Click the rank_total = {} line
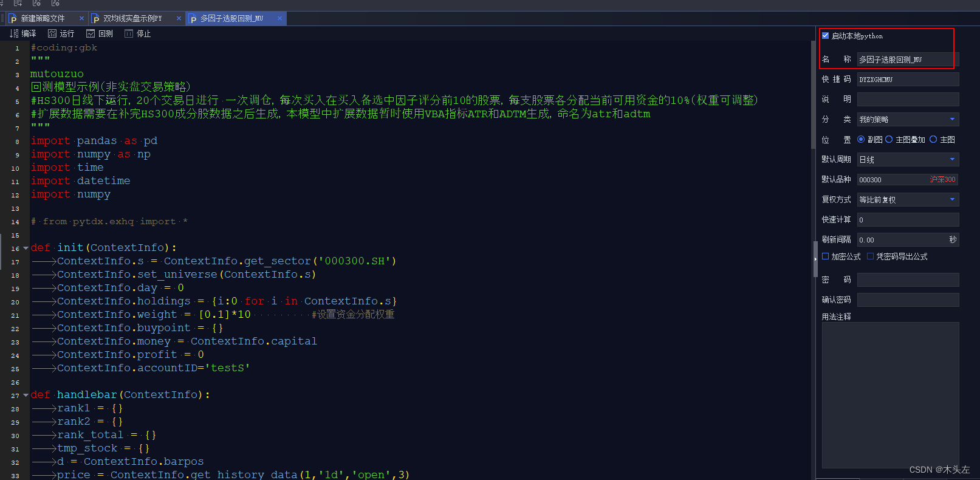Screen dimensions: 980x480 pyautogui.click(x=107, y=435)
